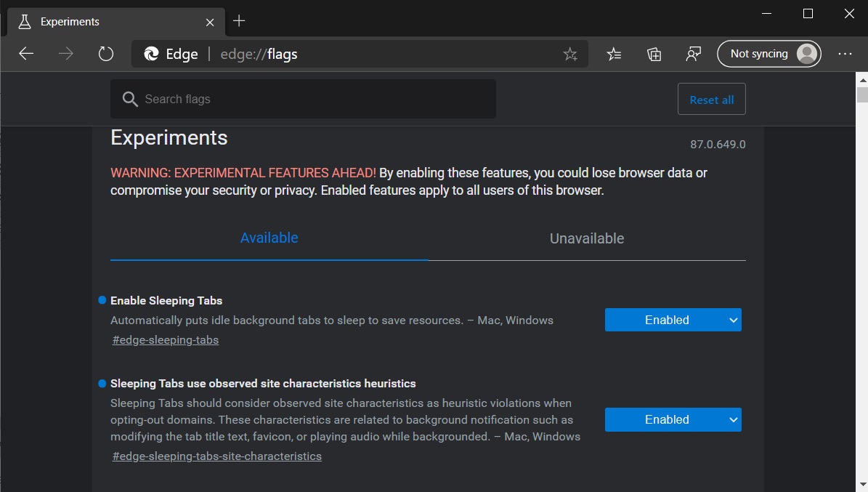Open the site characteristics heuristics dropdown
The image size is (868, 492).
[673, 419]
